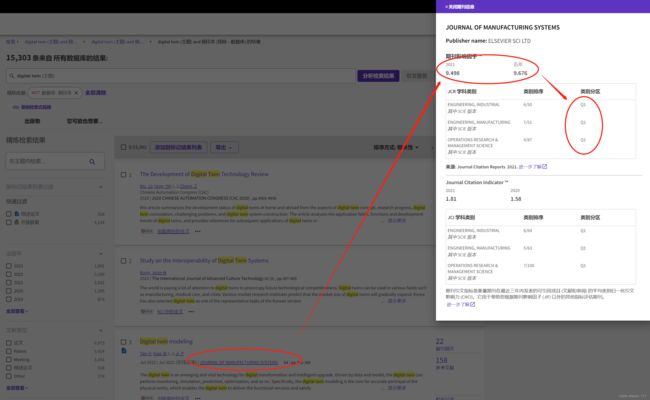Enable the Patent document type filter
This screenshot has height=400, width=650.
coord(9,351)
